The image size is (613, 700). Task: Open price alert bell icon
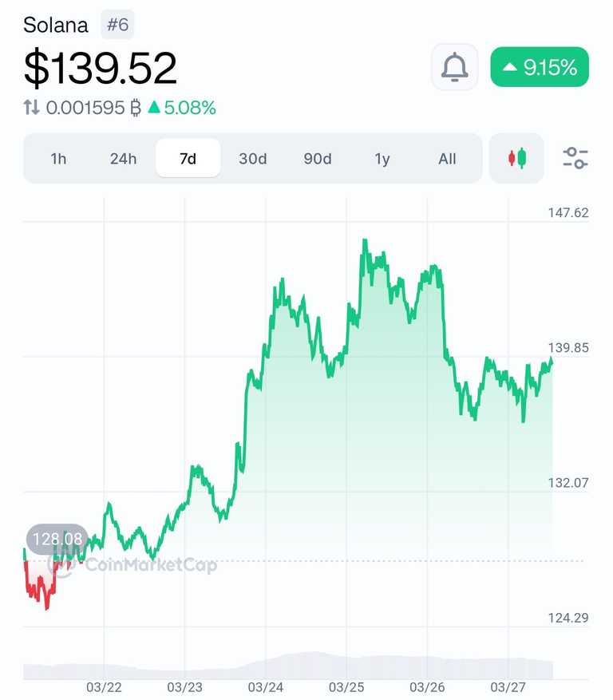point(454,67)
